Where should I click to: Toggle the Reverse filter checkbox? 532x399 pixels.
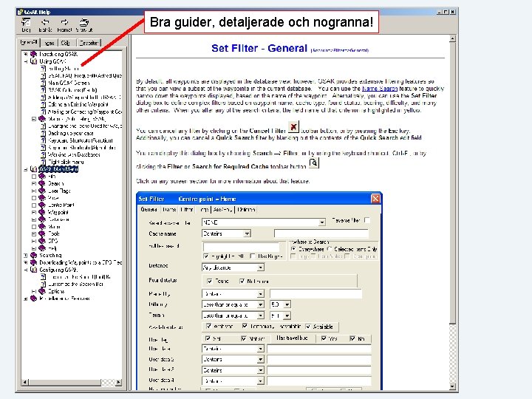pos(366,220)
